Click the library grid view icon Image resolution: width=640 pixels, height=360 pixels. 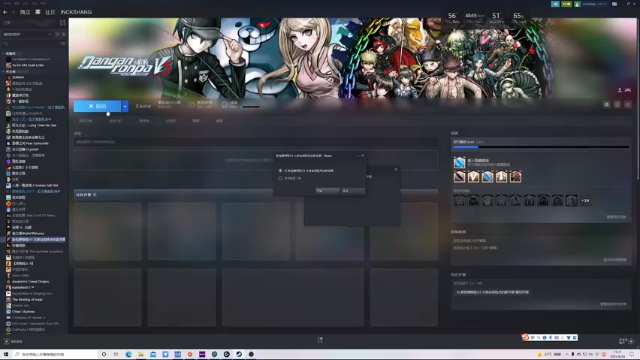tap(62, 22)
